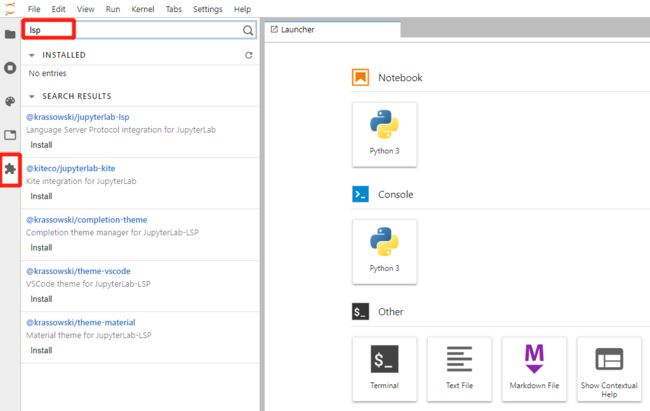The image size is (650, 411).
Task: Launch a Python 3 notebook
Action: click(384, 134)
